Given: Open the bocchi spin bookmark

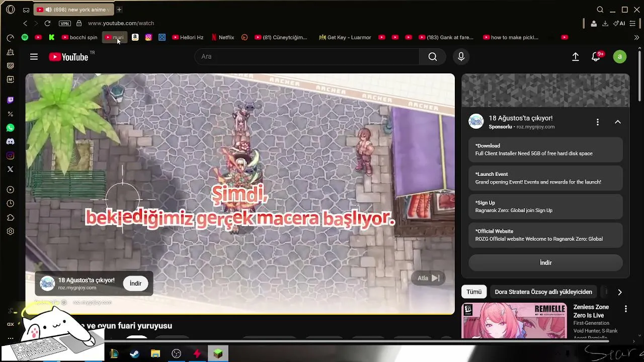Looking at the screenshot, I should pyautogui.click(x=79, y=37).
